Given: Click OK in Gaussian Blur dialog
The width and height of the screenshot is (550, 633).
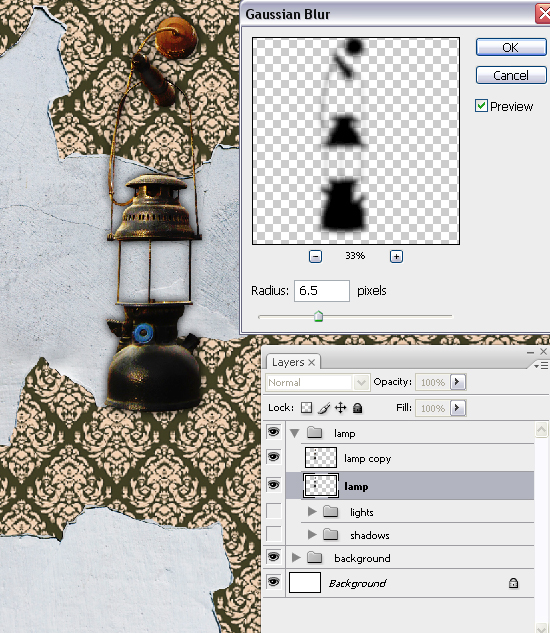Looking at the screenshot, I should coord(511,47).
